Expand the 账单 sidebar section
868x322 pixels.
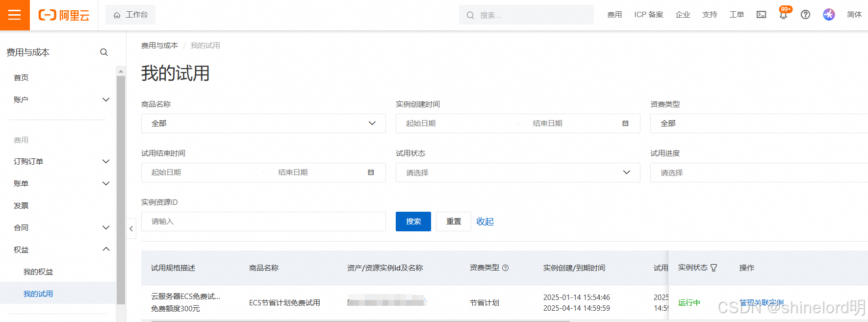(x=58, y=184)
